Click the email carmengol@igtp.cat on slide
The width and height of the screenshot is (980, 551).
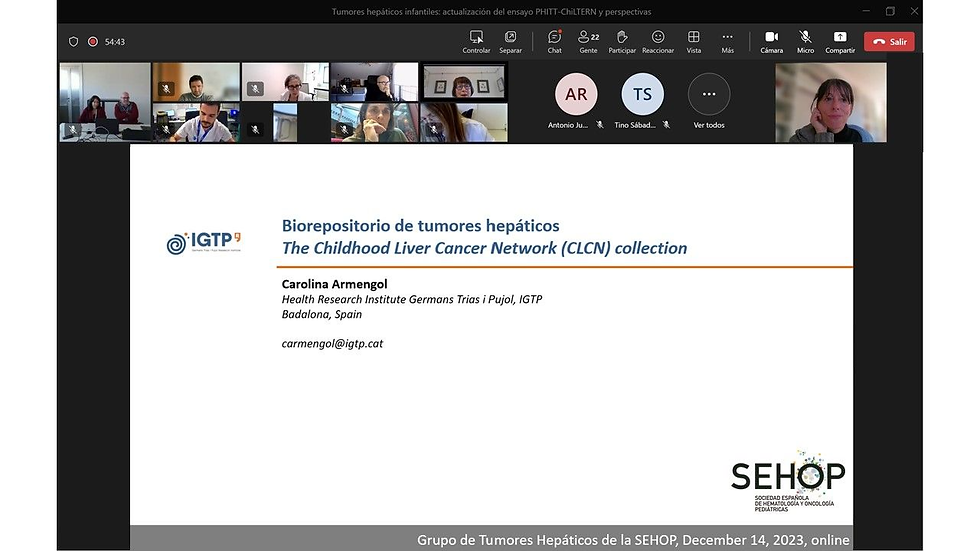(332, 344)
